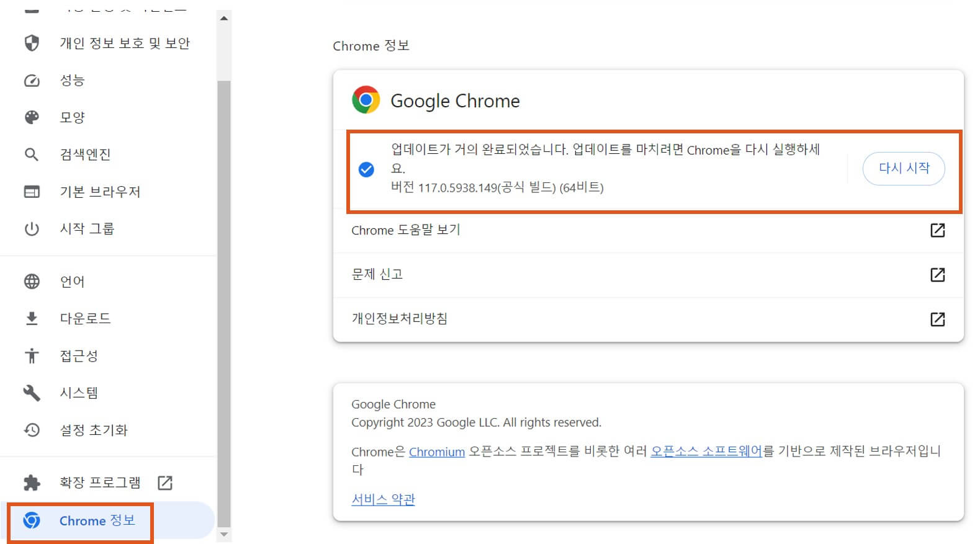
Task: Click the power icon next to 시작 그룹
Action: (x=32, y=229)
